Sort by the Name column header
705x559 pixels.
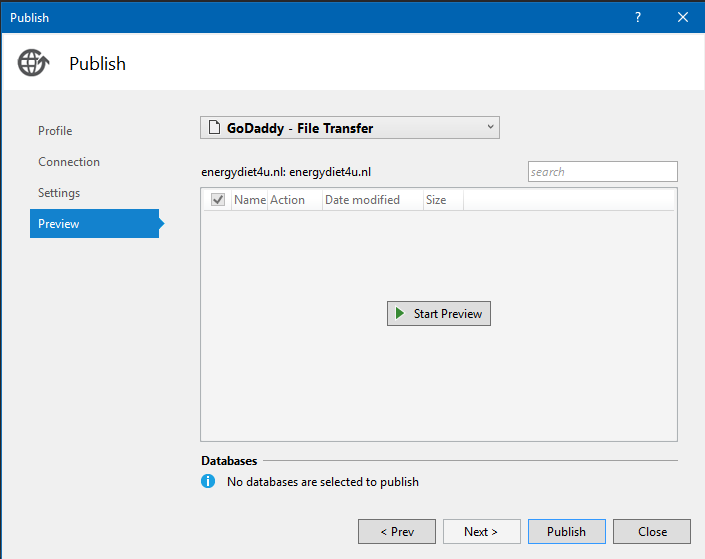250,200
